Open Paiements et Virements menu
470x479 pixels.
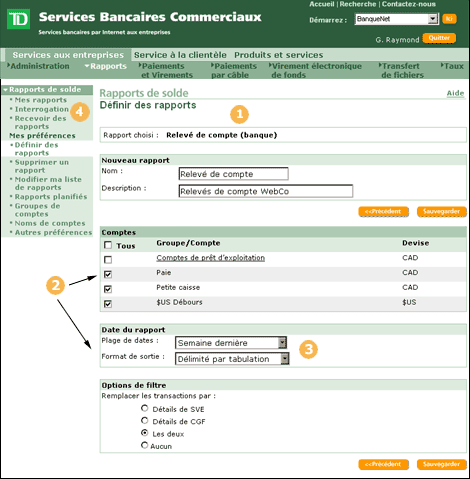166,70
